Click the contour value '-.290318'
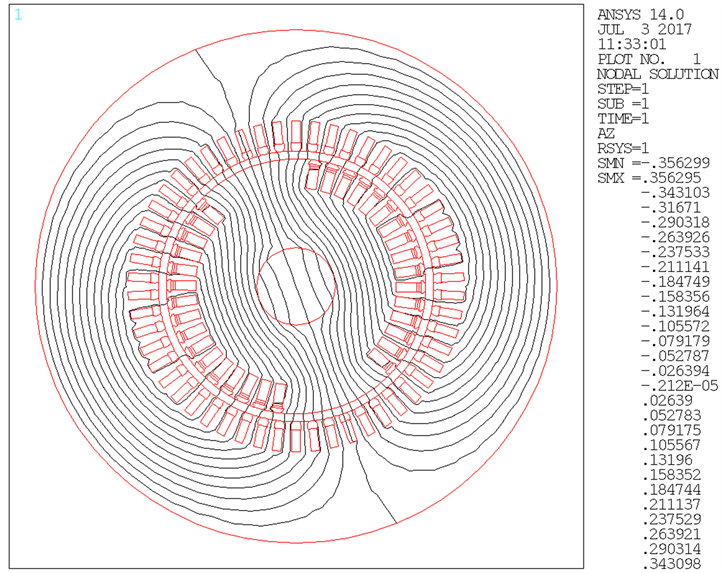This screenshot has width=722, height=573. point(675,222)
